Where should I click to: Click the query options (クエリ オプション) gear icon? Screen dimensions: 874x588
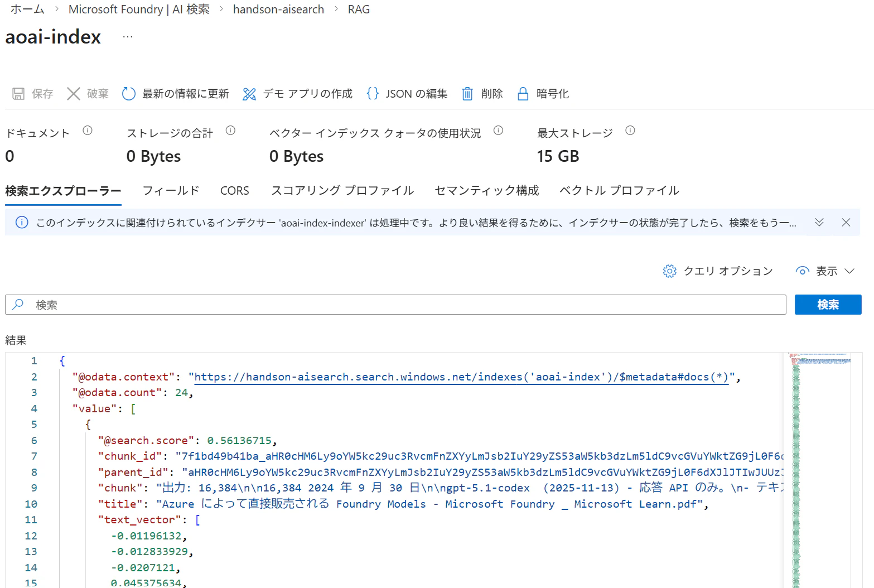point(670,271)
